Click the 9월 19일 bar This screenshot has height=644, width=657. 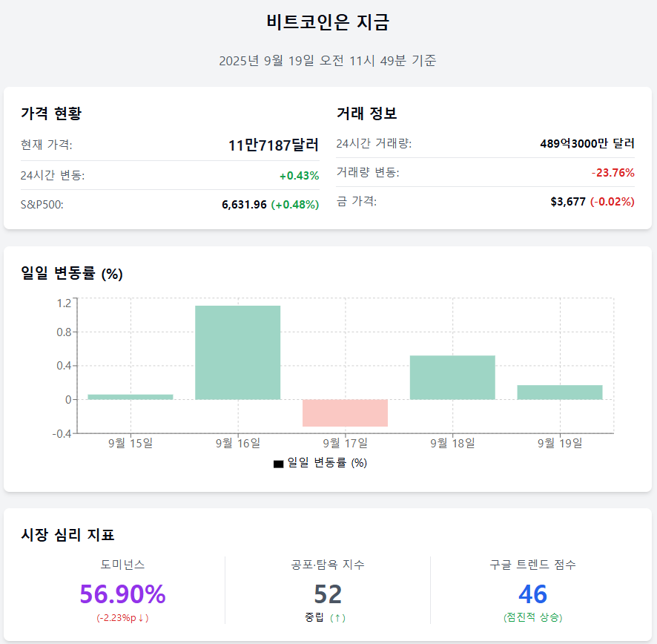pos(560,392)
